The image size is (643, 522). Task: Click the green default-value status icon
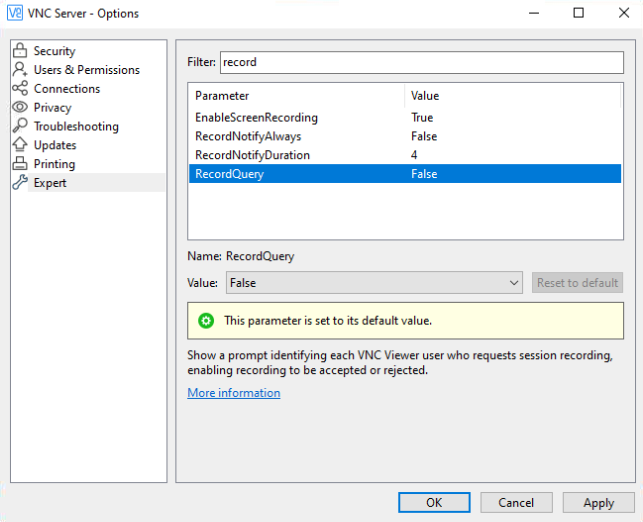pyautogui.click(x=206, y=321)
